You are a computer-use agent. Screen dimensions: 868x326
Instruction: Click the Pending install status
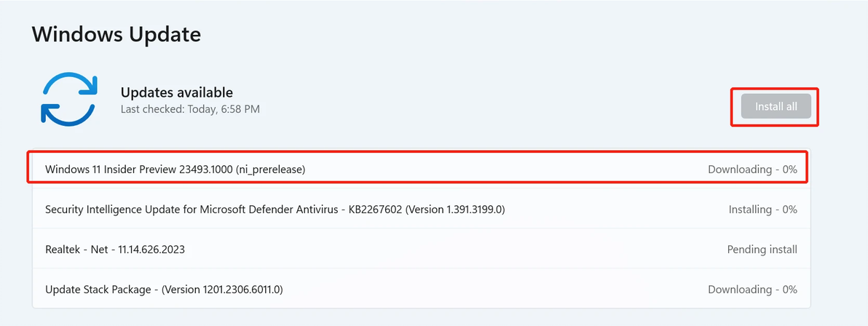762,250
